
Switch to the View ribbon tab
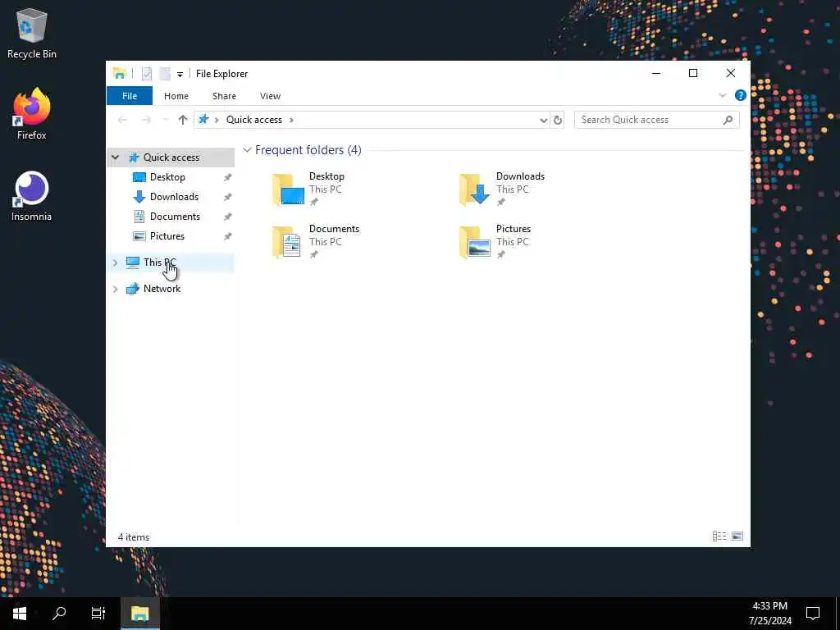pyautogui.click(x=270, y=96)
